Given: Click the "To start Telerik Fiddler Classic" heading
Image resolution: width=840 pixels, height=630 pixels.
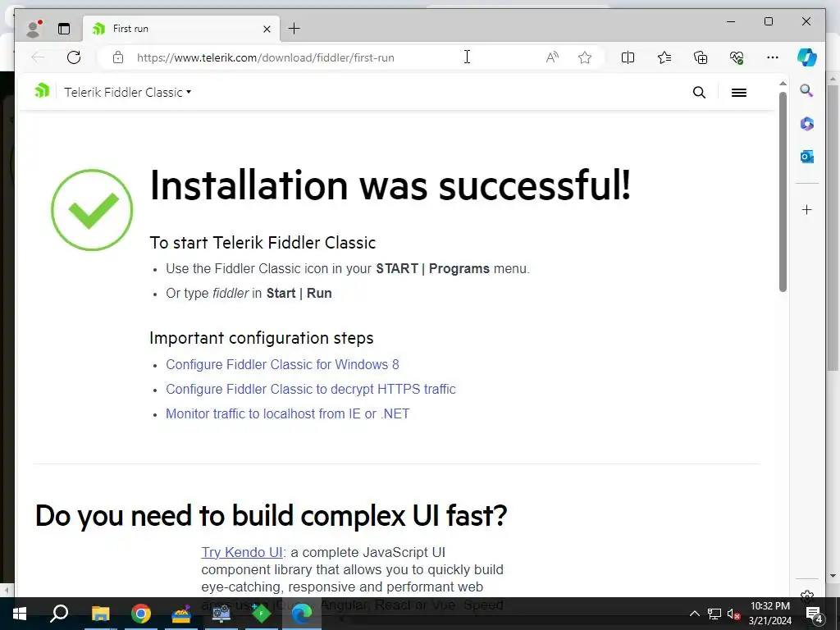Looking at the screenshot, I should point(262,243).
